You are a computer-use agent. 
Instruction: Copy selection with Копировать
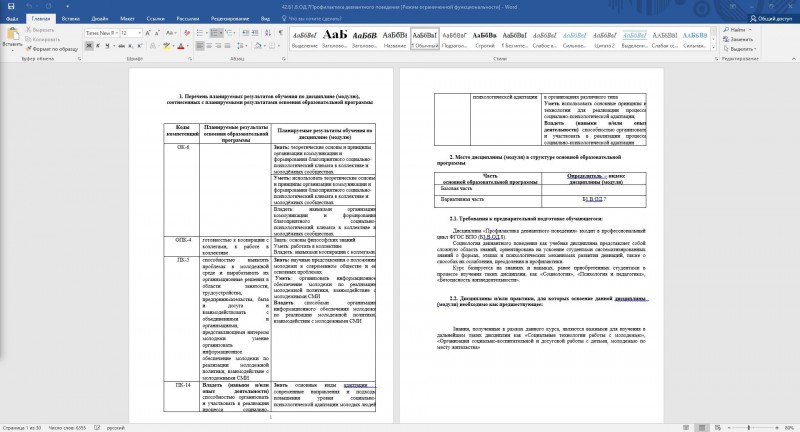[x=43, y=39]
